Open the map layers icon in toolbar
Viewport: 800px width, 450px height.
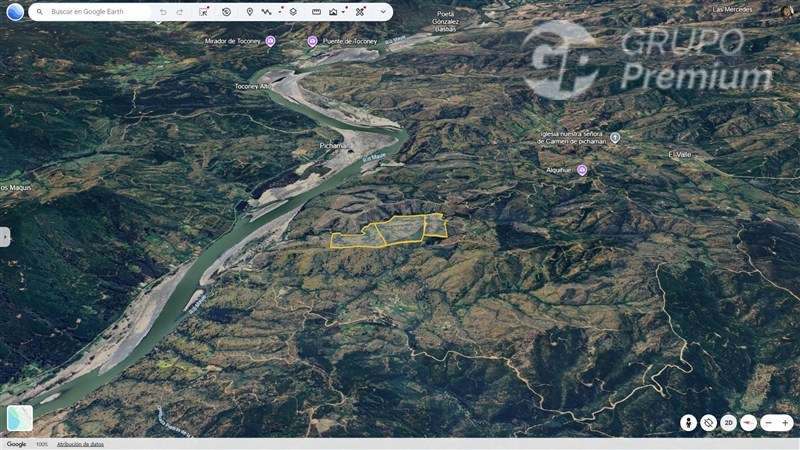pyautogui.click(x=293, y=12)
